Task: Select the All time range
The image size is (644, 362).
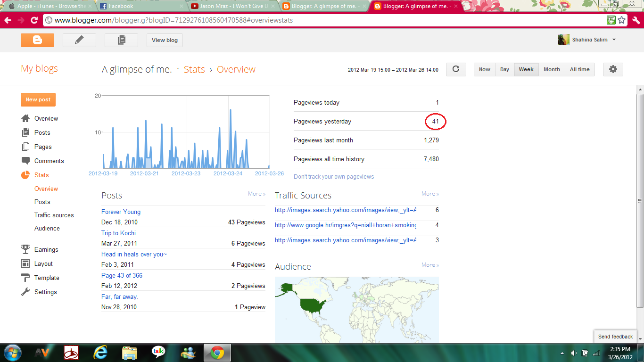Action: (x=580, y=69)
